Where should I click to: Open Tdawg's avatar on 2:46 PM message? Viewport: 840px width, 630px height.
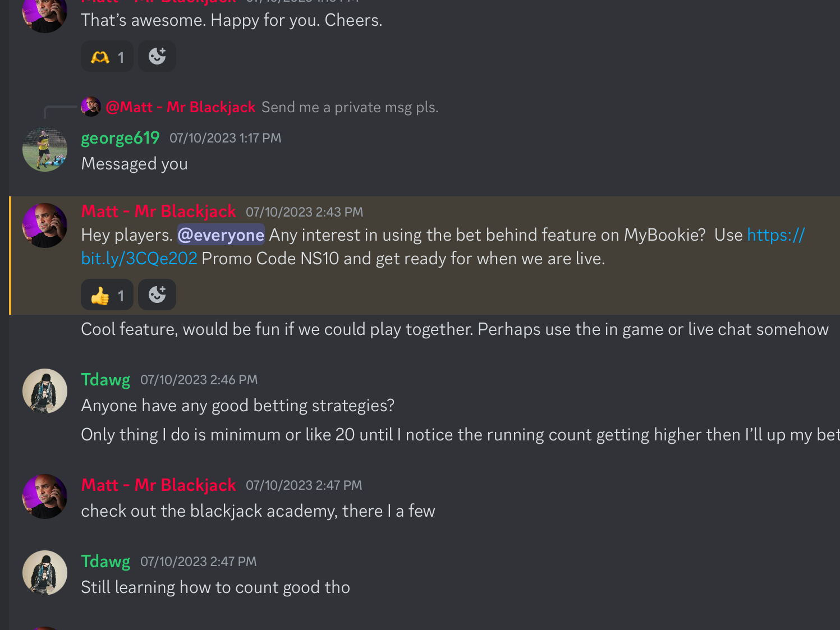pos(45,391)
